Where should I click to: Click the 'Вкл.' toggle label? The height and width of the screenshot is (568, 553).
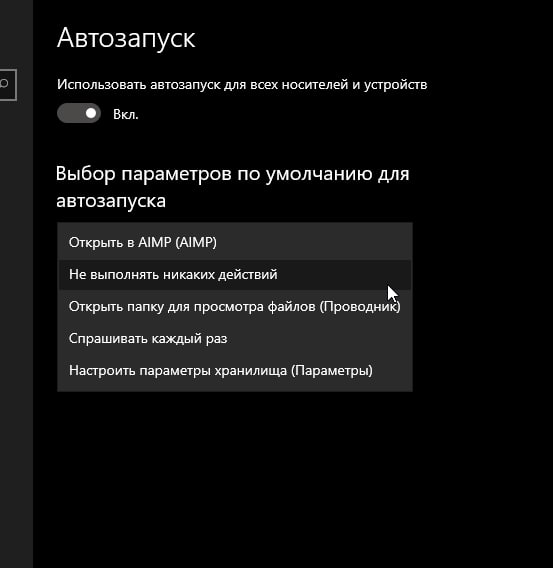[126, 114]
